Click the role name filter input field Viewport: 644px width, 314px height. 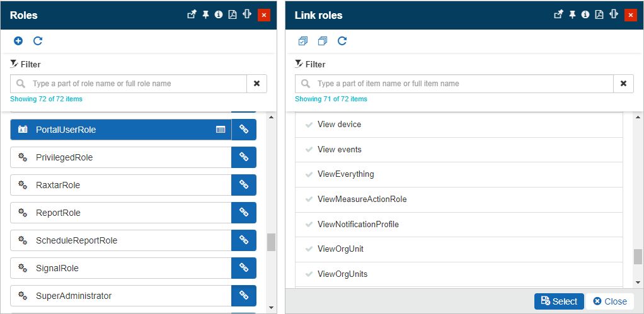click(135, 84)
